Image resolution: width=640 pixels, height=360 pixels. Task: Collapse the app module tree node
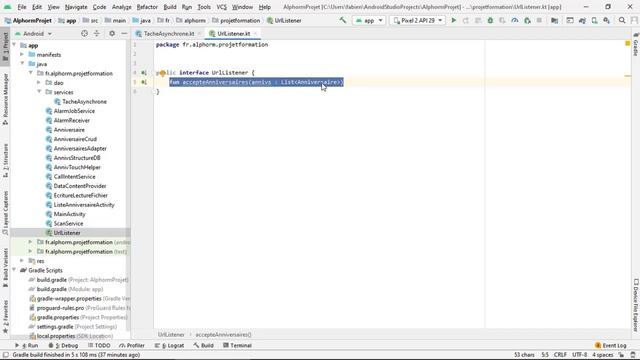tap(14, 45)
